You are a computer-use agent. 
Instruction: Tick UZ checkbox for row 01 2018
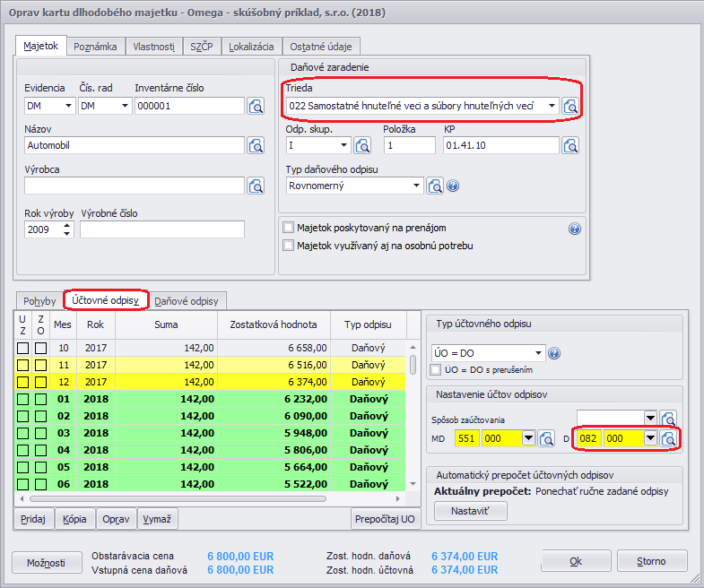tap(23, 399)
